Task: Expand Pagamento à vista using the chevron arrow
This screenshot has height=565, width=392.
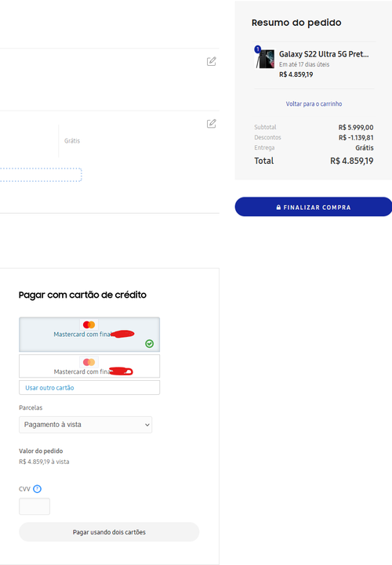Action: [x=147, y=425]
